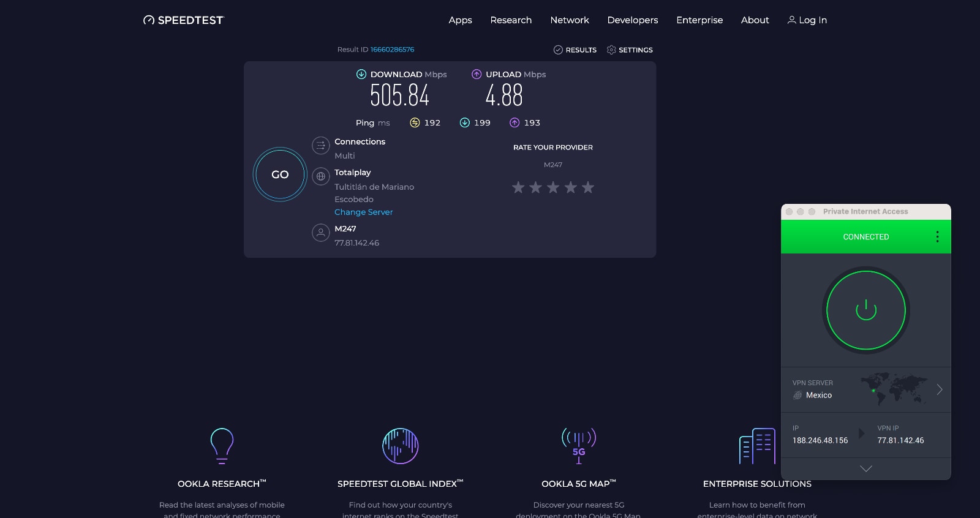Click Change Server link
This screenshot has width=980, height=518.
tap(364, 212)
